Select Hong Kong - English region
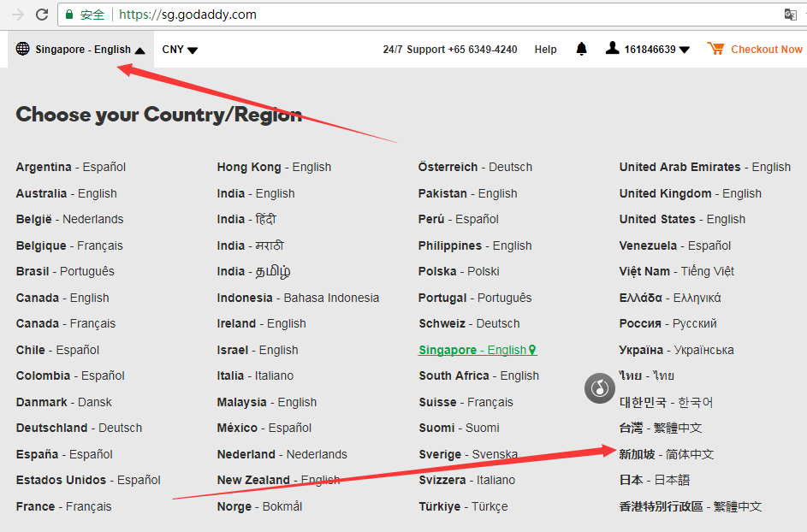 pos(274,167)
